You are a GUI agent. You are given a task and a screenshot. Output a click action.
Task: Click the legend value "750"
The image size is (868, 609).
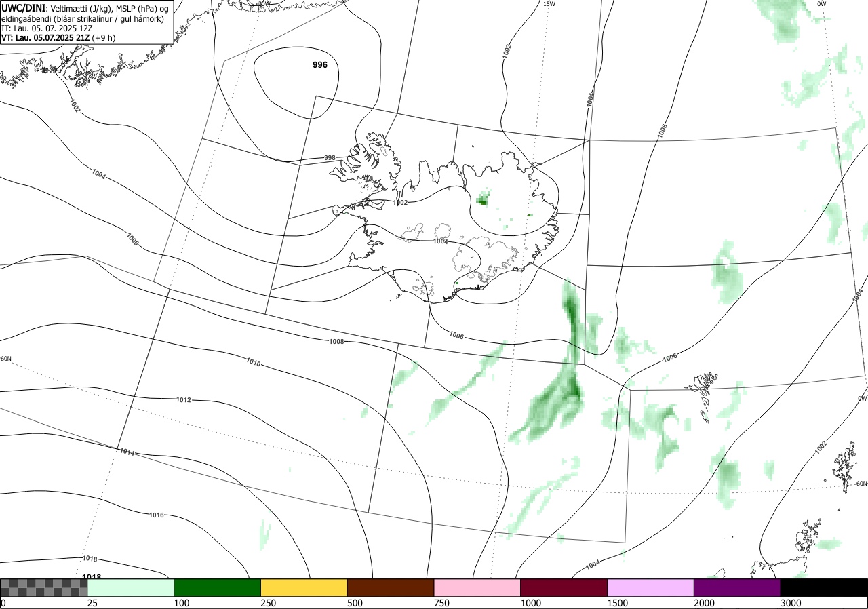click(441, 603)
